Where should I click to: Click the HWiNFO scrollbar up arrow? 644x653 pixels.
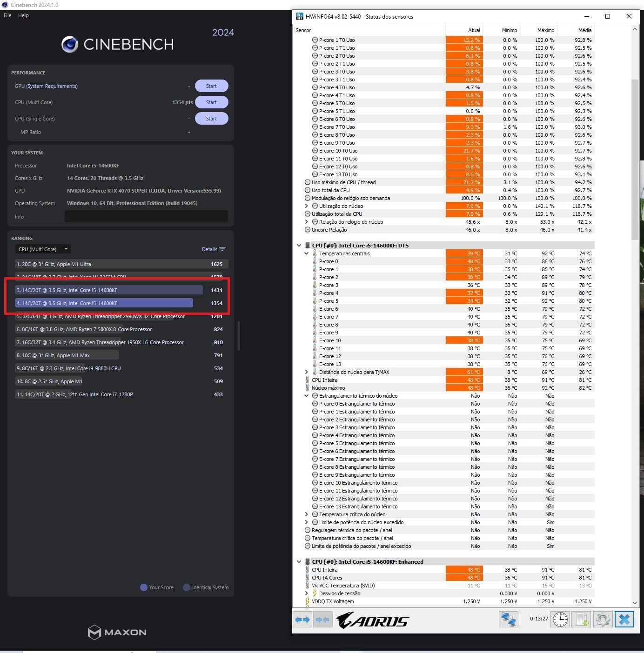pyautogui.click(x=635, y=29)
